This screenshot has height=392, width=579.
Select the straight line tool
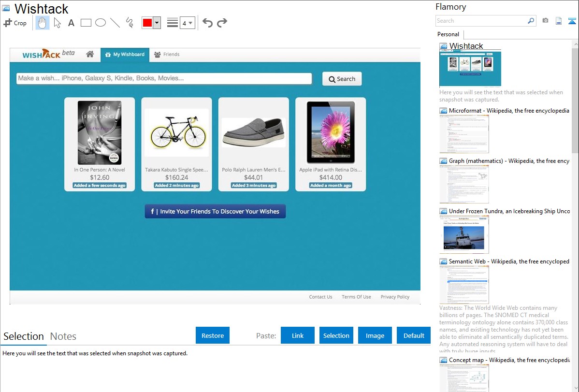[x=115, y=23]
